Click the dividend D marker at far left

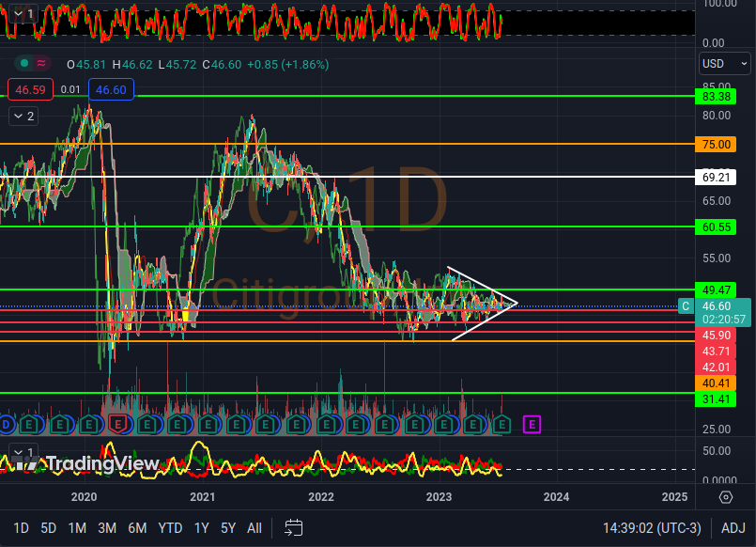point(7,425)
